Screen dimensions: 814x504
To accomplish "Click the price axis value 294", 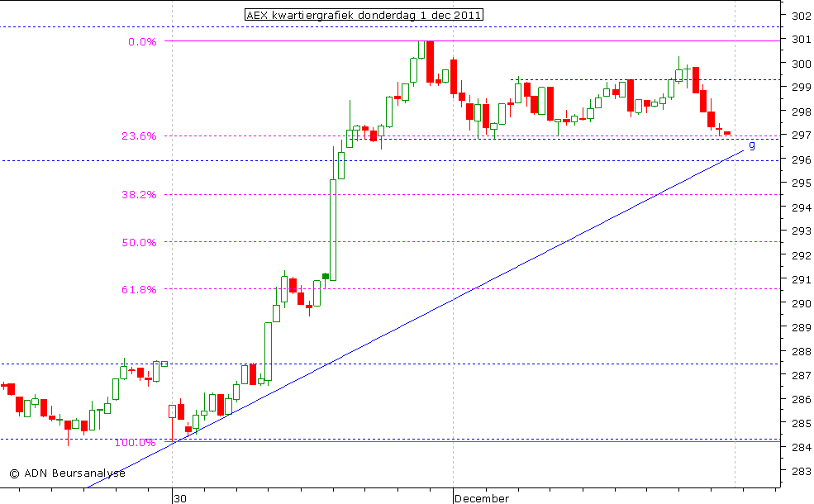I will point(802,207).
